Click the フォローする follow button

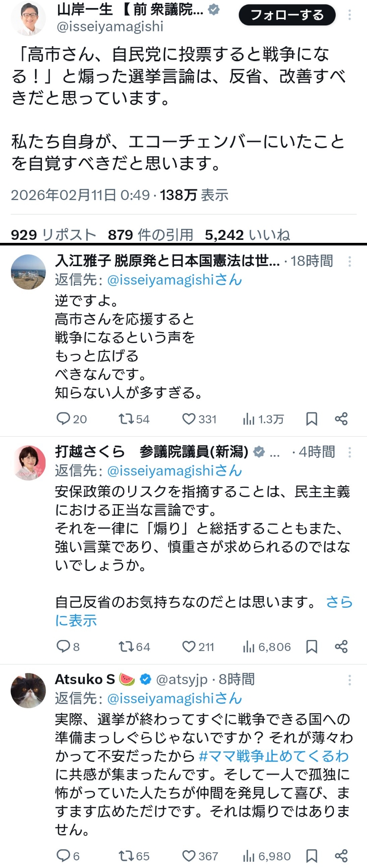pos(287,15)
